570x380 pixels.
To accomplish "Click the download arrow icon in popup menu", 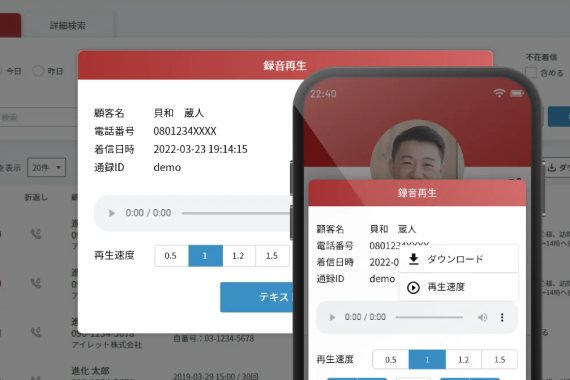I will click(414, 259).
